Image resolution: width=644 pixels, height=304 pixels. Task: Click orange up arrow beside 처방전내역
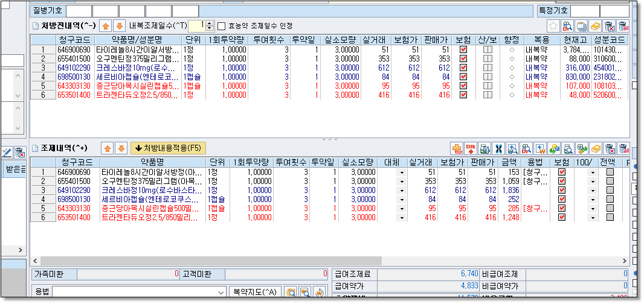pos(106,26)
